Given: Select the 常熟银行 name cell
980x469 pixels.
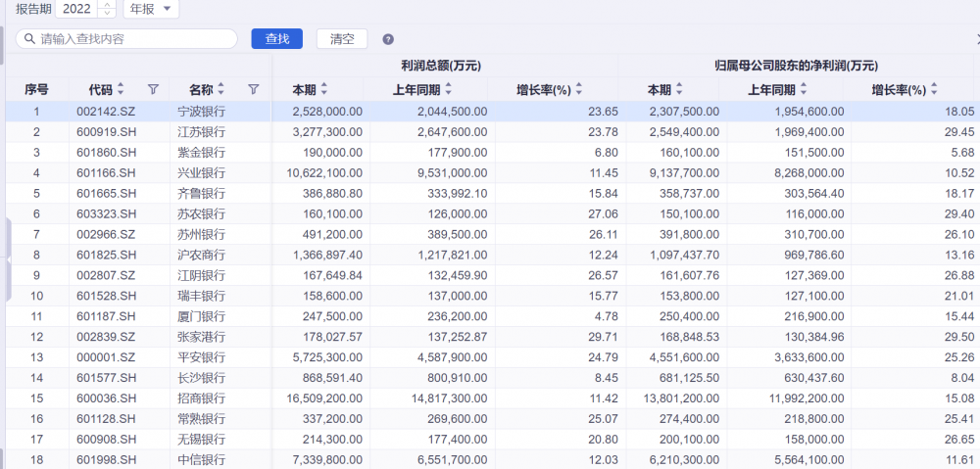Looking at the screenshot, I should 201,418.
